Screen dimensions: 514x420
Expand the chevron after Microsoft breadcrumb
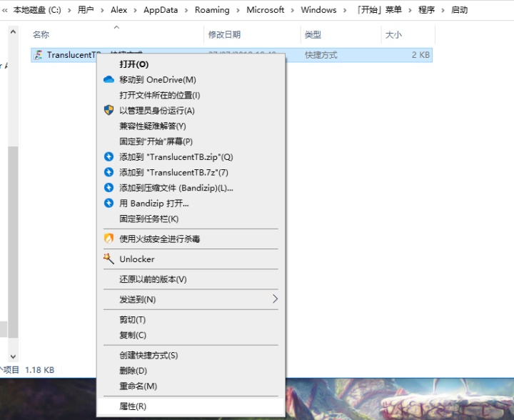pos(293,11)
